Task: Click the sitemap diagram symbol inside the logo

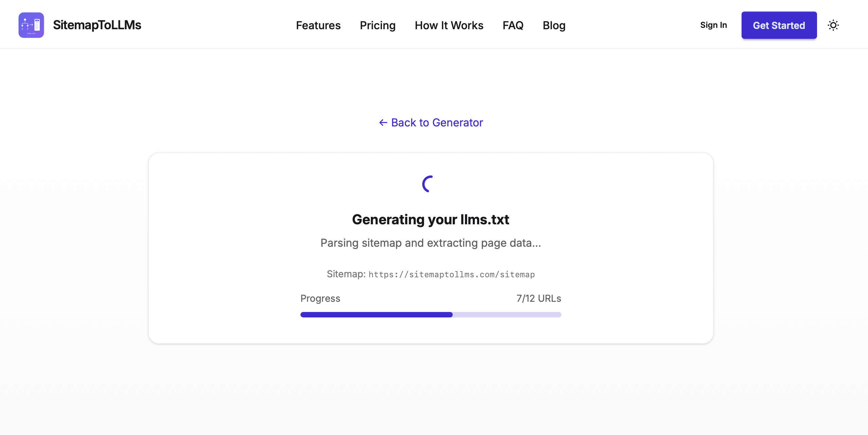Action: [x=26, y=24]
